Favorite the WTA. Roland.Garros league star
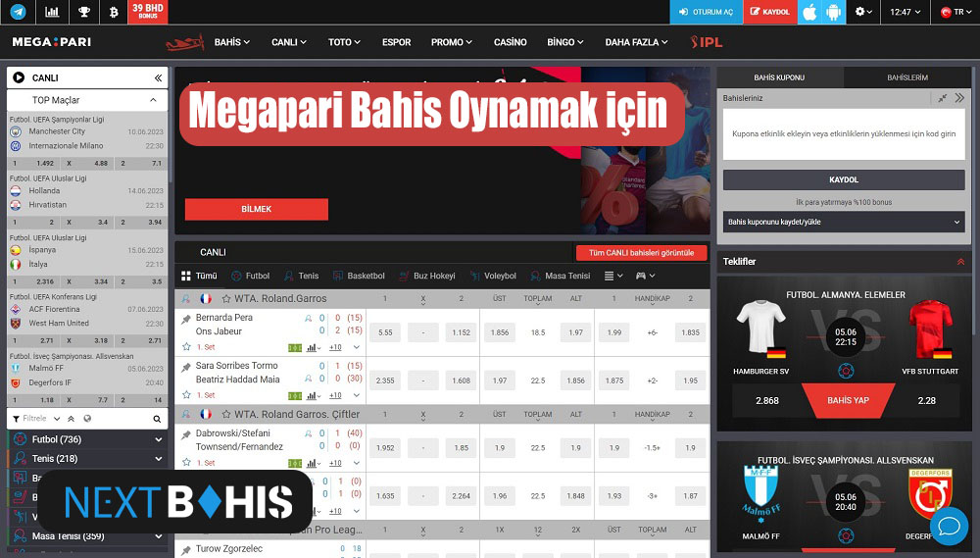This screenshot has height=558, width=980. (226, 299)
